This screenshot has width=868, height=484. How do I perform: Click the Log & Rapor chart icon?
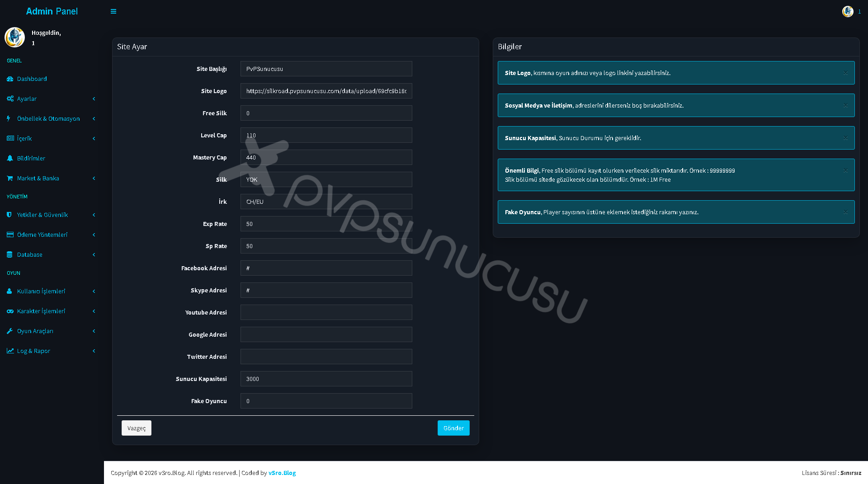point(10,351)
